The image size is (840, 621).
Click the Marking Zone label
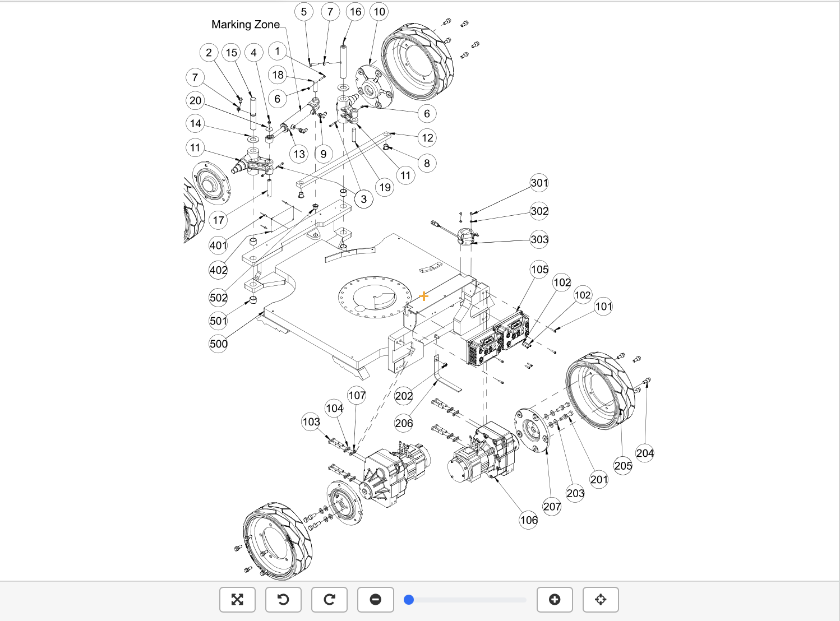(x=246, y=25)
